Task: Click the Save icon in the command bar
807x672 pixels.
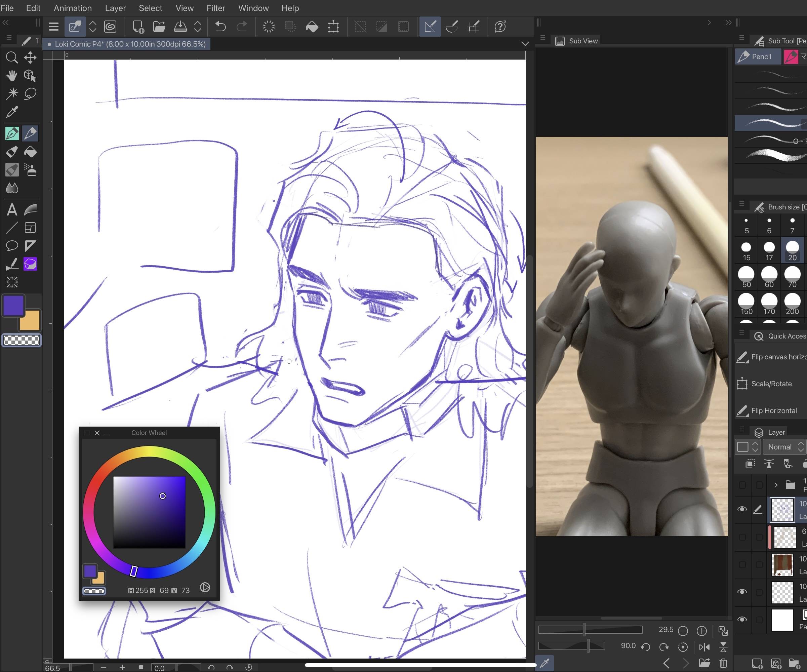Action: (x=180, y=27)
